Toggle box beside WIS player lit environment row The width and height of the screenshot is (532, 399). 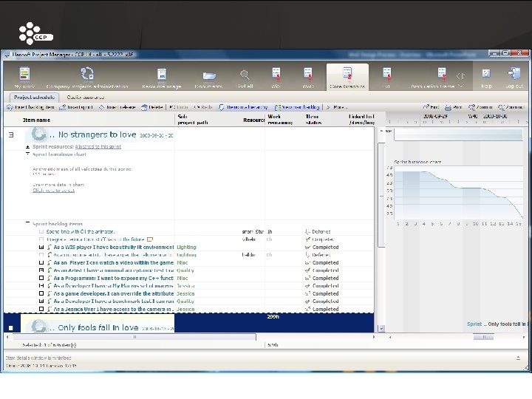click(x=41, y=248)
